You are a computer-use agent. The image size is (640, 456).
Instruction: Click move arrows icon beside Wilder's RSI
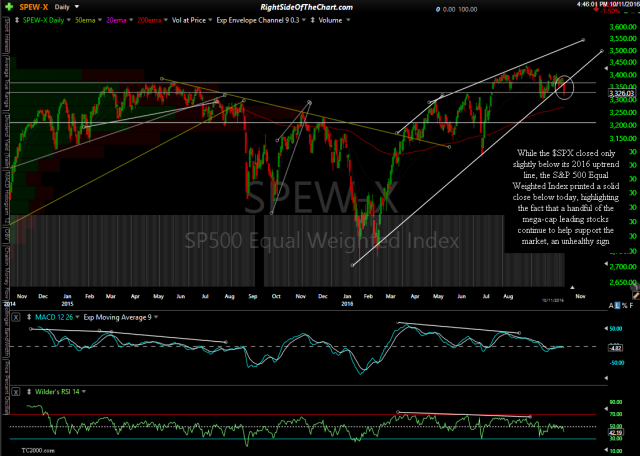tap(29, 392)
